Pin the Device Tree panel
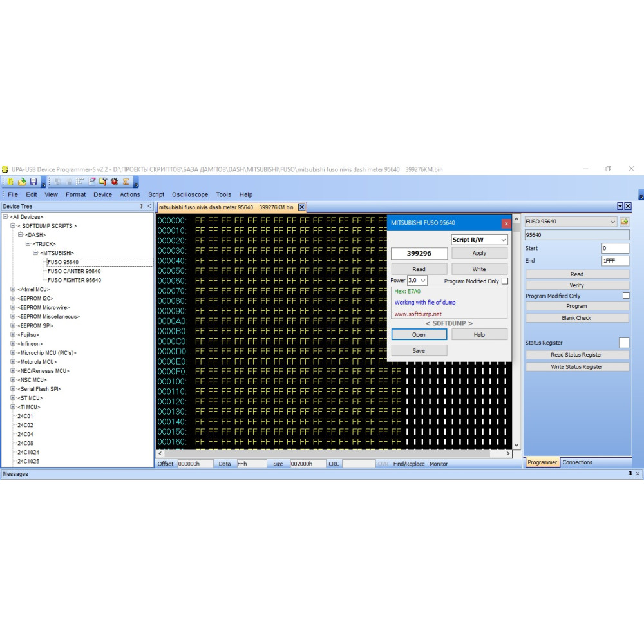 (141, 206)
